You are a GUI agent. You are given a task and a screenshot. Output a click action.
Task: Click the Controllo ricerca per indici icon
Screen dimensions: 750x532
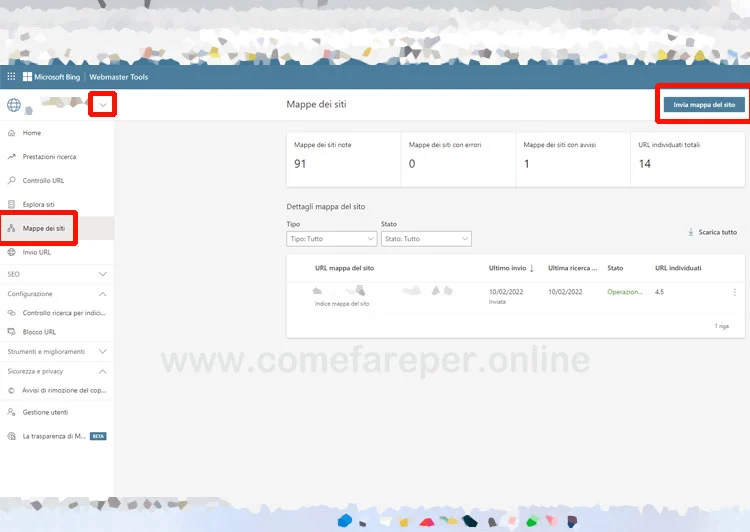11,313
